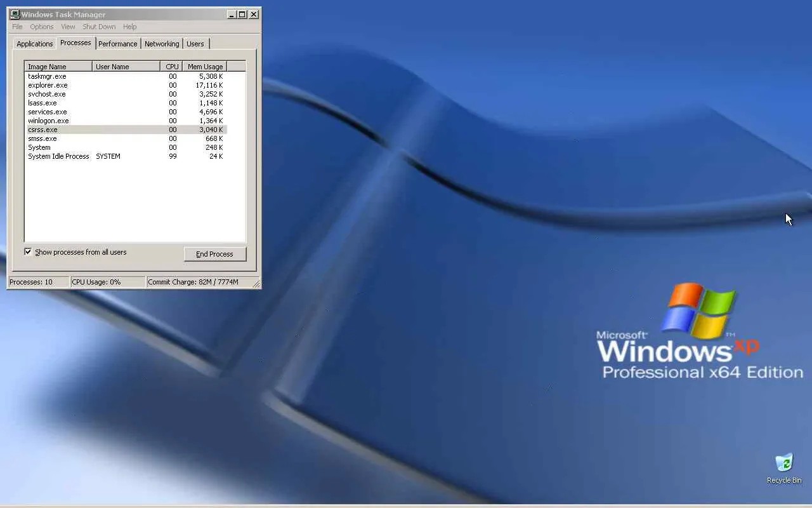Click the Processes: 10 status entry
This screenshot has width=812, height=508.
point(38,282)
